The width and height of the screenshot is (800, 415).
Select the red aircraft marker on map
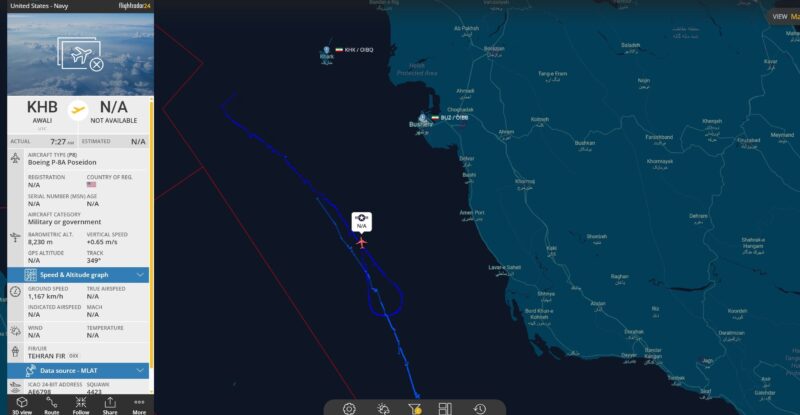coord(362,242)
